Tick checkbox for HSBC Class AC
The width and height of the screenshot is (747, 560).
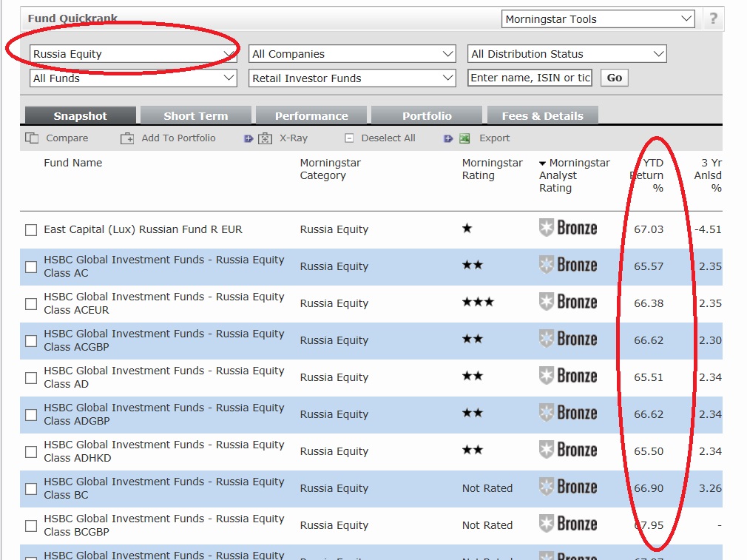coord(31,267)
